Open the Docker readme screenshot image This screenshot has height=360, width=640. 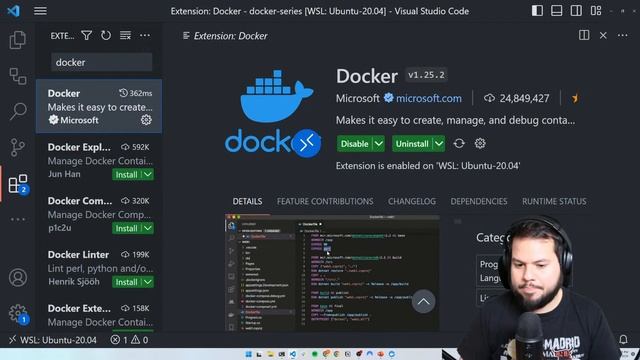coord(332,272)
